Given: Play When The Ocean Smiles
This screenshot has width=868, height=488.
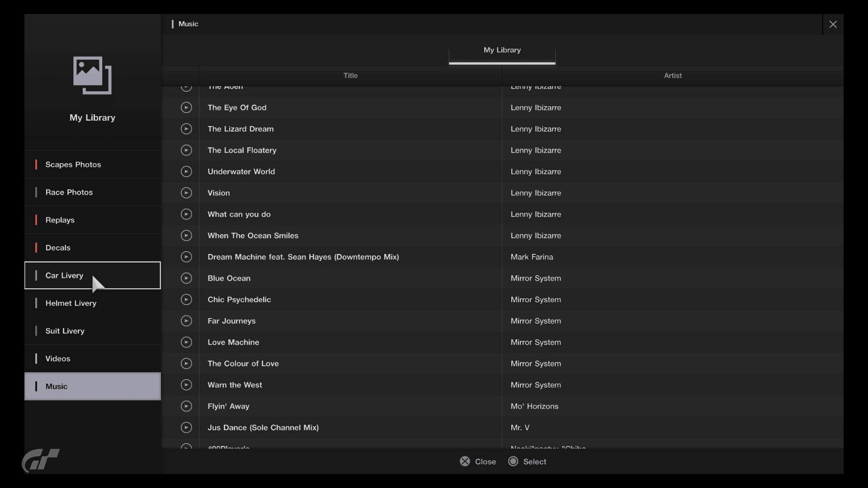Looking at the screenshot, I should tap(186, 235).
